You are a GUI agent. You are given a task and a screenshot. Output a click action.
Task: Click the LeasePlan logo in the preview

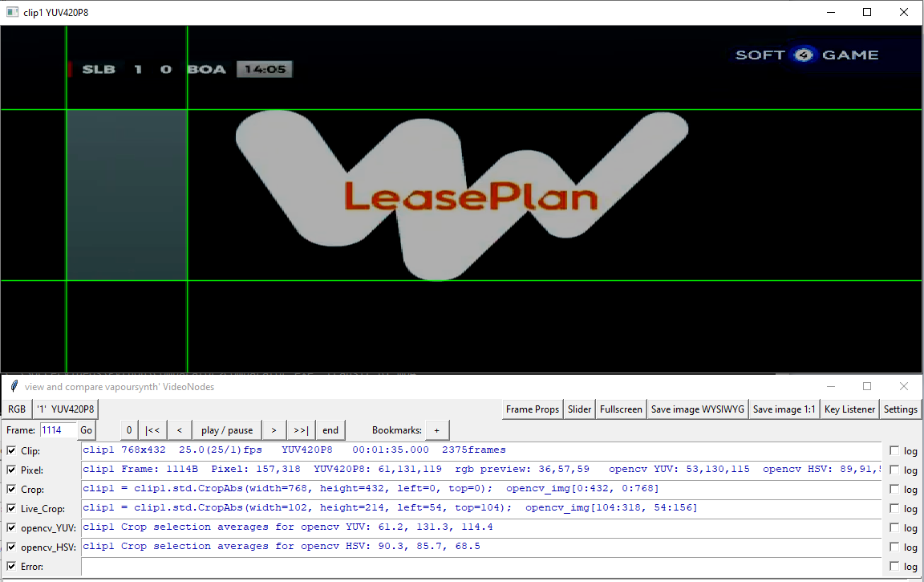coord(462,194)
